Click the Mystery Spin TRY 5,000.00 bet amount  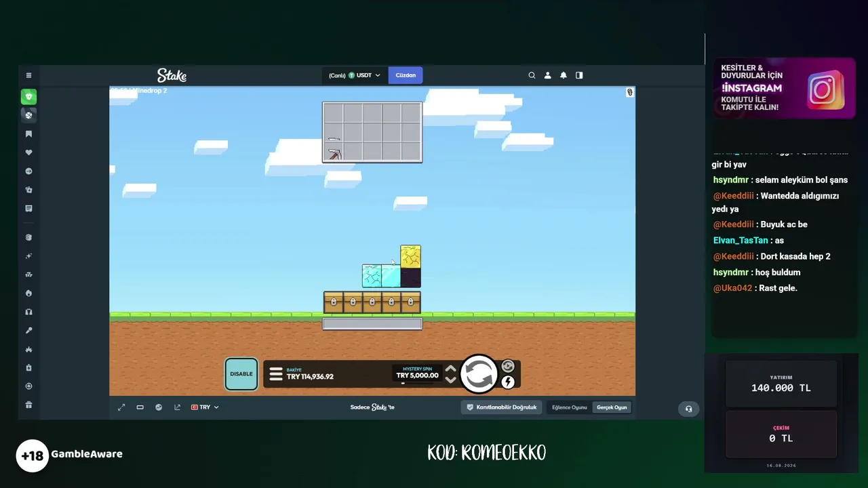(417, 375)
